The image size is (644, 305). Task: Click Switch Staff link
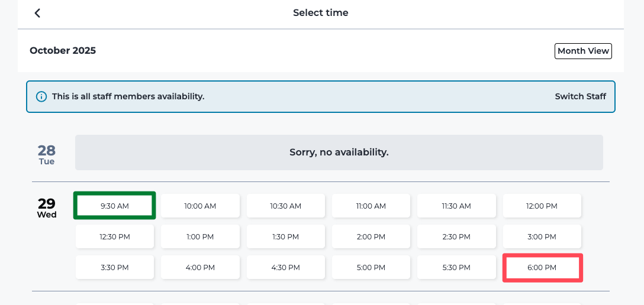580,96
